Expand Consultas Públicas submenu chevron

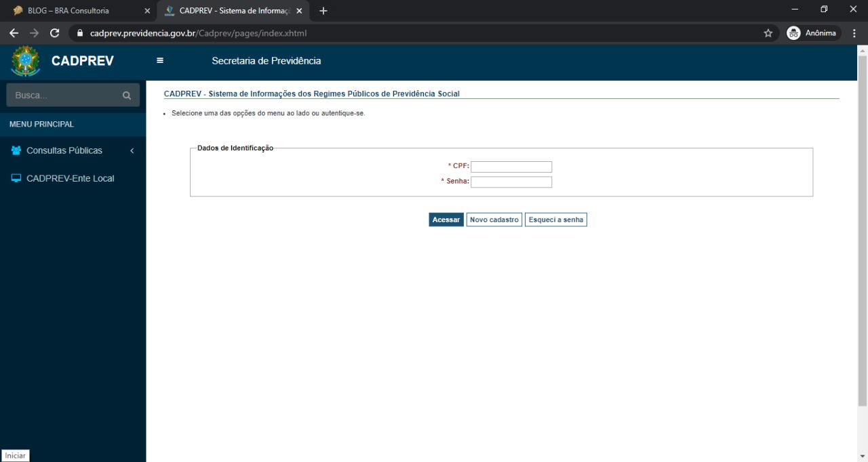pos(132,150)
